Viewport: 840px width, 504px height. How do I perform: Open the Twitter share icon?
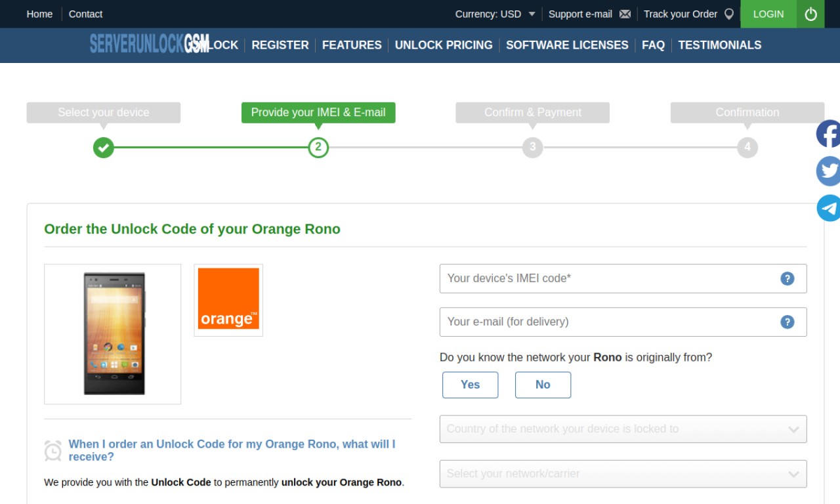tap(828, 171)
